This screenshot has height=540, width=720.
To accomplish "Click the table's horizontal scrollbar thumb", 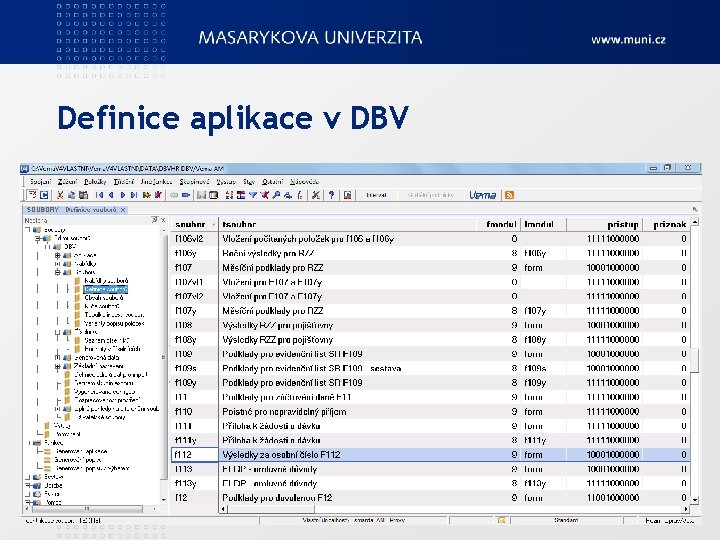I will 271,509.
